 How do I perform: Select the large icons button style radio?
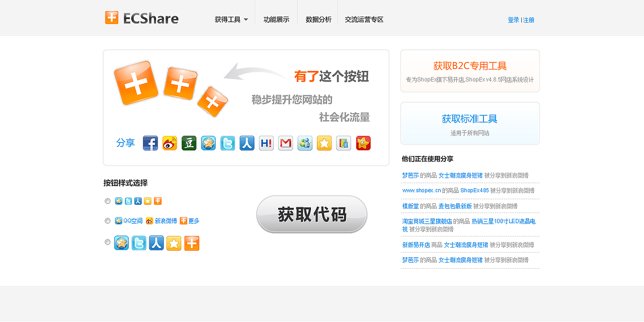point(108,242)
